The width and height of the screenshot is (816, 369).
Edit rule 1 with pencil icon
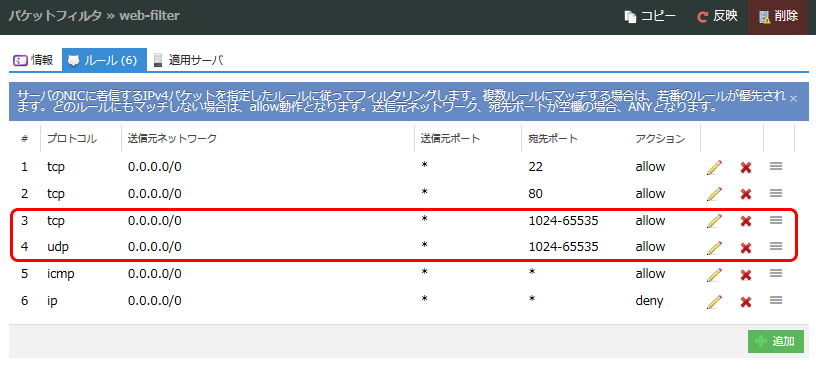pos(715,168)
